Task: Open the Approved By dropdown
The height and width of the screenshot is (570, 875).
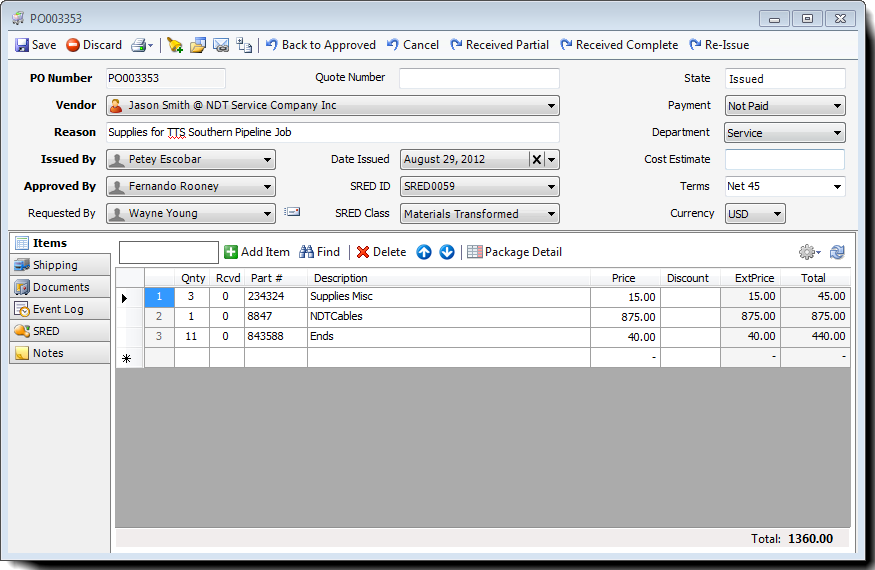Action: click(267, 186)
